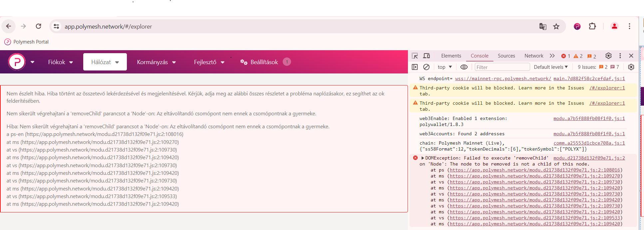Click the console text 'chain: Polymesh Mainnet (Live),'

462,143
